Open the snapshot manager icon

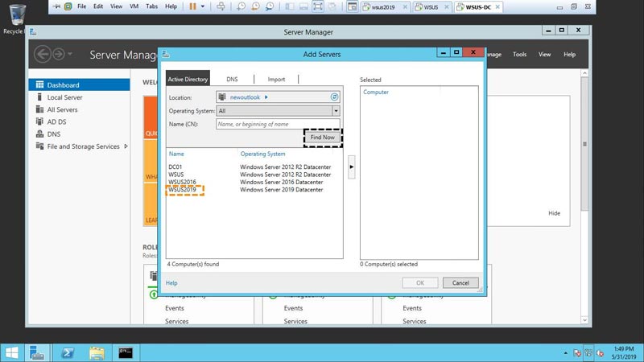(x=270, y=6)
